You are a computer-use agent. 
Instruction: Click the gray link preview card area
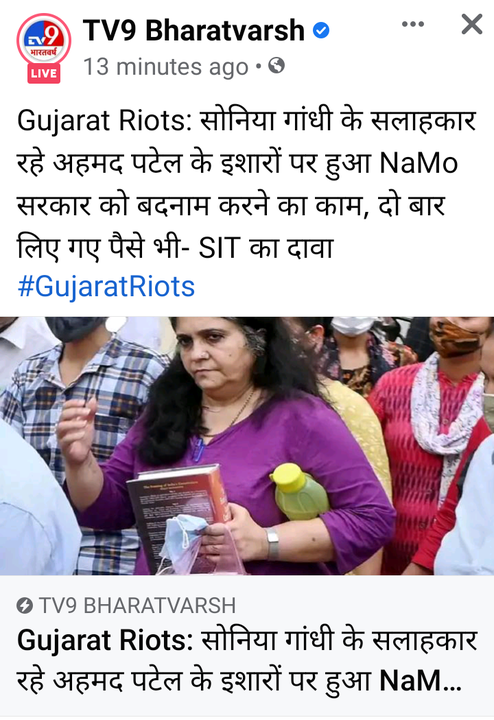point(247,646)
